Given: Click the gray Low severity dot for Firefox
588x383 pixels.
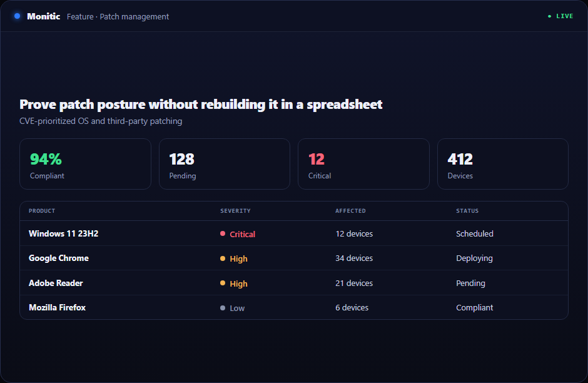Looking at the screenshot, I should pos(222,308).
